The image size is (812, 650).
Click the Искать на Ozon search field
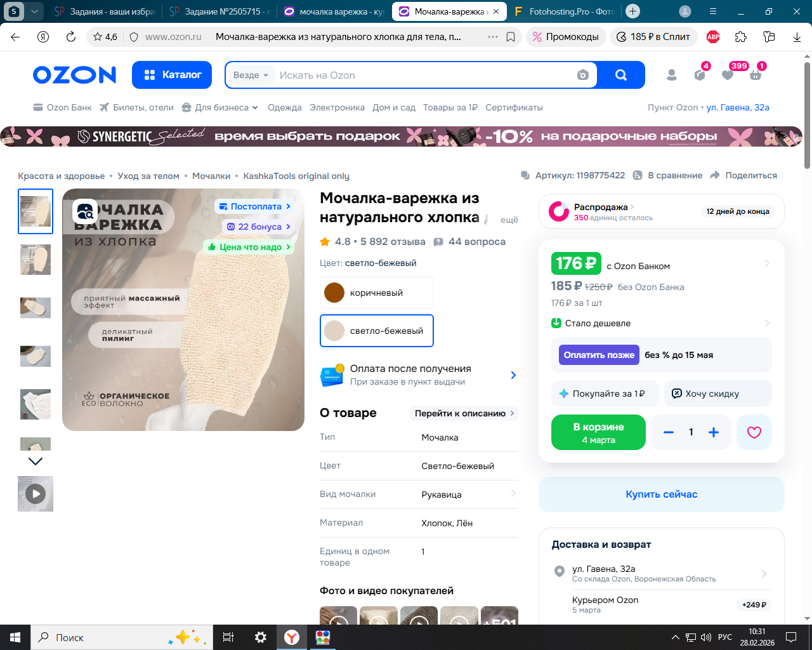(424, 75)
